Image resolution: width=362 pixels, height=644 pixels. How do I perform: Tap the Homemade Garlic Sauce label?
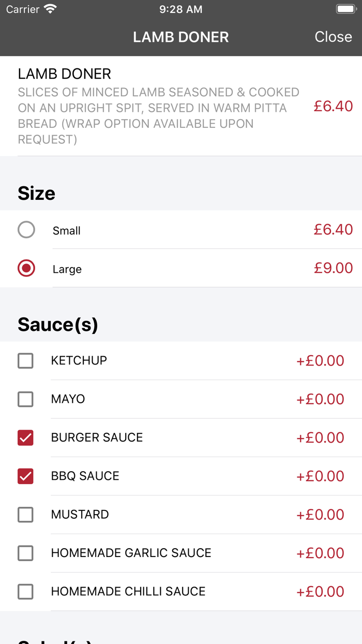(131, 553)
